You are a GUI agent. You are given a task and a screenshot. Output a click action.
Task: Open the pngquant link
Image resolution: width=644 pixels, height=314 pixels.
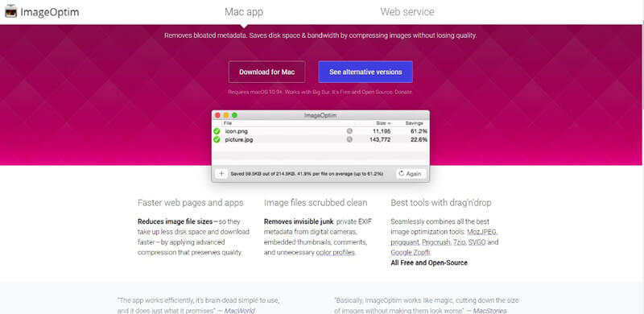(405, 242)
